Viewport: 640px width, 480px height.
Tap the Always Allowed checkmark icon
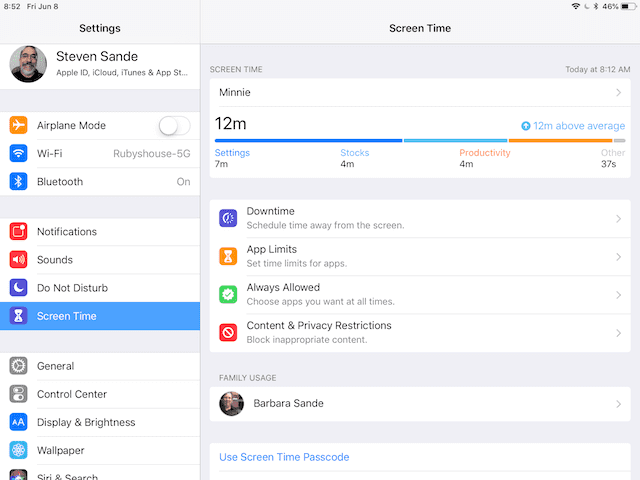(x=228, y=294)
